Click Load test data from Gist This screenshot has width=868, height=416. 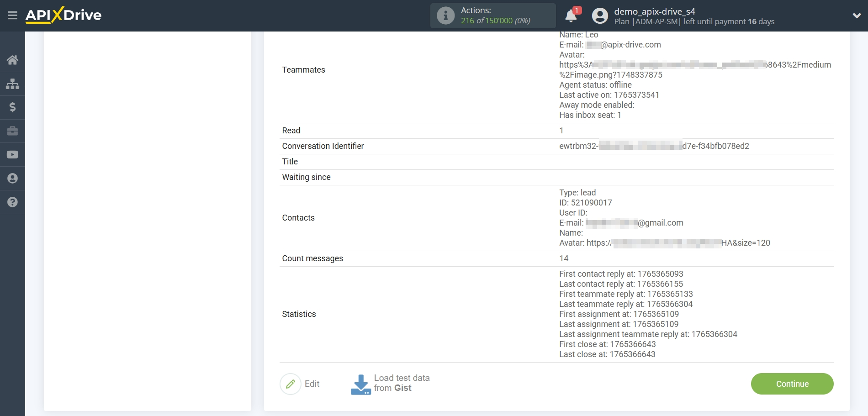pyautogui.click(x=401, y=384)
